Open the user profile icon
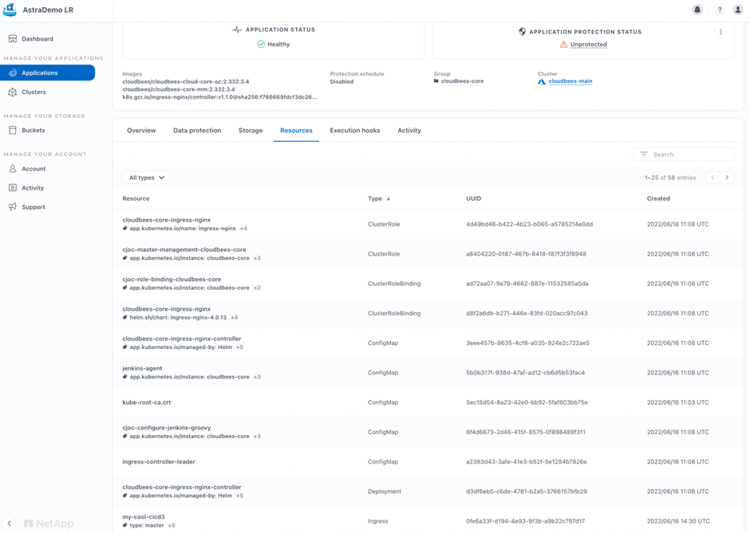The width and height of the screenshot is (750, 533). pyautogui.click(x=738, y=10)
